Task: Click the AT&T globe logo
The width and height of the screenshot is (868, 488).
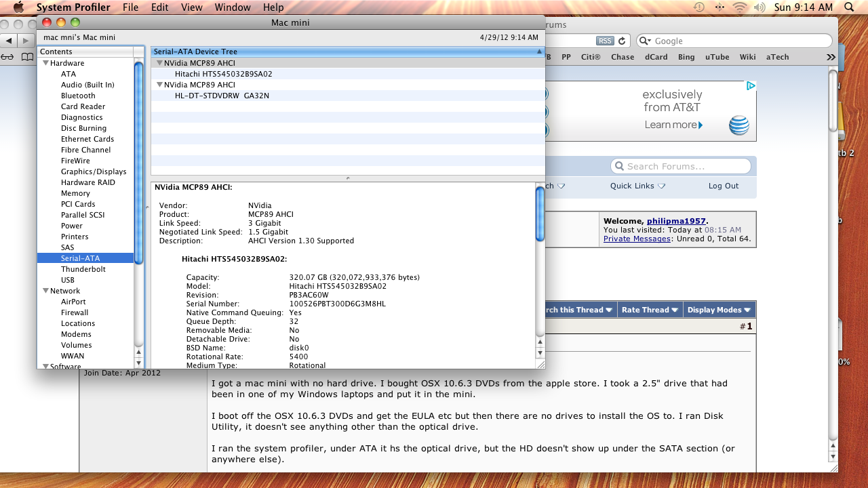Action: point(739,125)
